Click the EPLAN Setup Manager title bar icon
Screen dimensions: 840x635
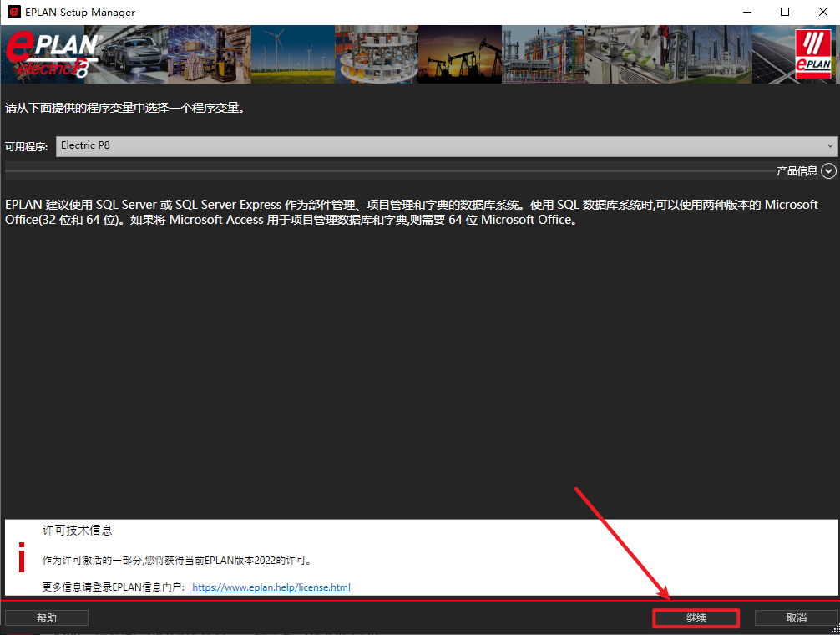tap(14, 13)
